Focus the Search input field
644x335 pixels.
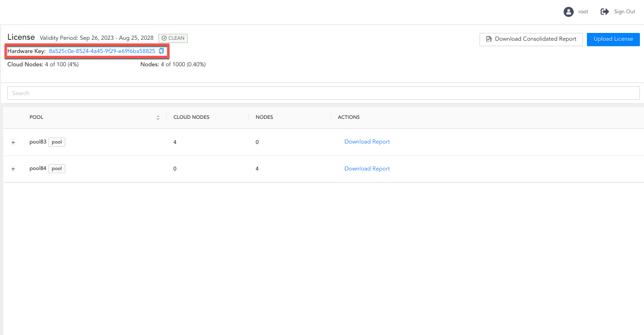point(323,93)
